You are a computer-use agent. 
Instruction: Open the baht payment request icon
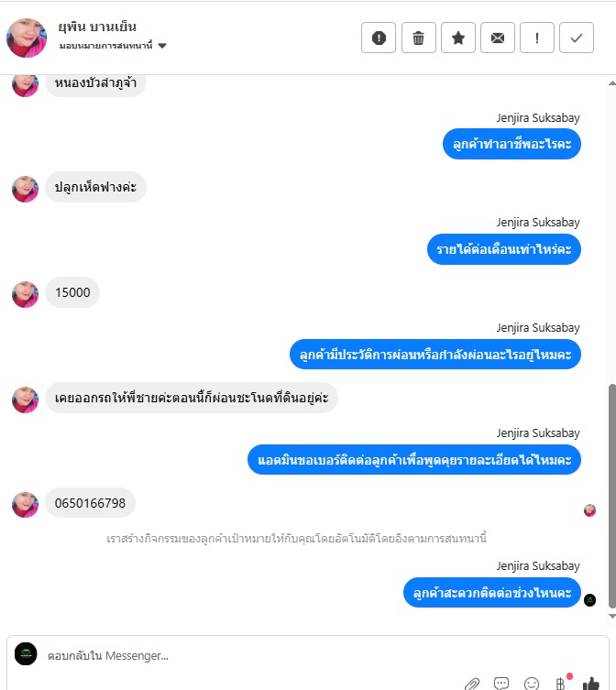click(x=560, y=684)
